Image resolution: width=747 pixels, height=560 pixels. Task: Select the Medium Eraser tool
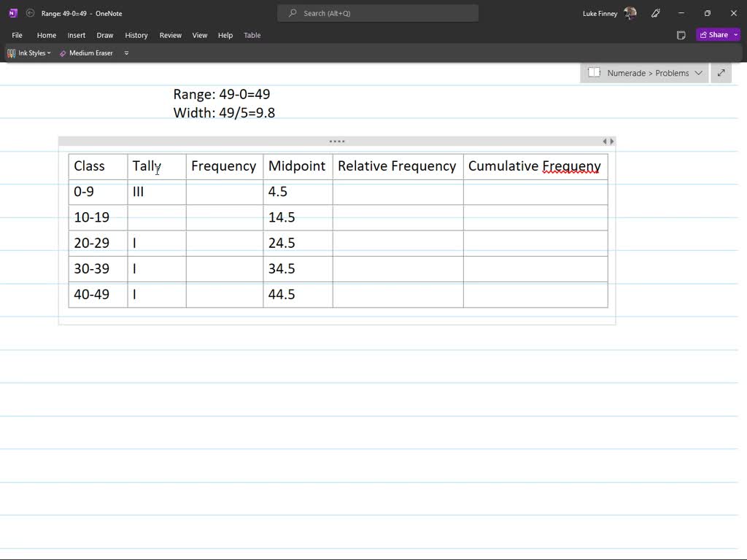tap(86, 52)
